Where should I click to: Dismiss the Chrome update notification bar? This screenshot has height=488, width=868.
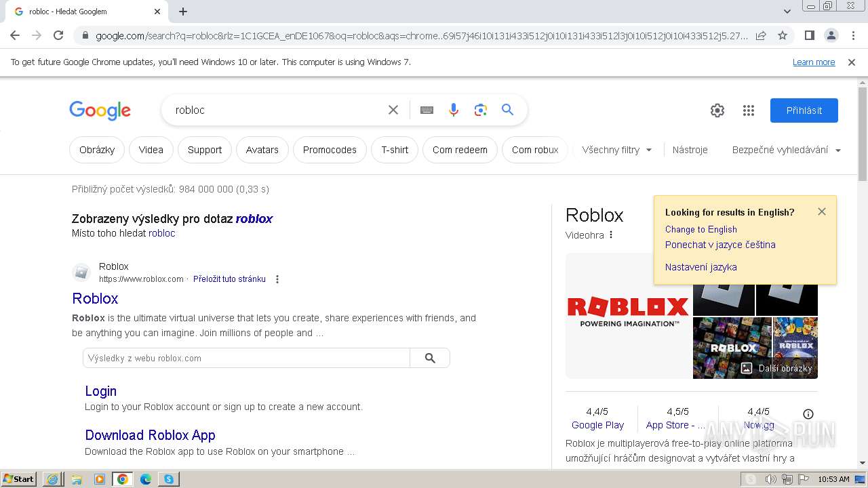click(x=852, y=62)
